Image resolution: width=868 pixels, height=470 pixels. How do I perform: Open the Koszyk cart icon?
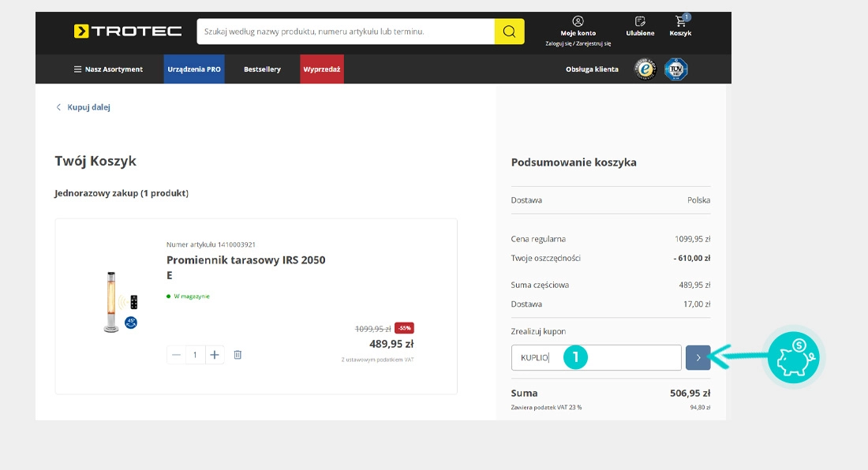680,21
